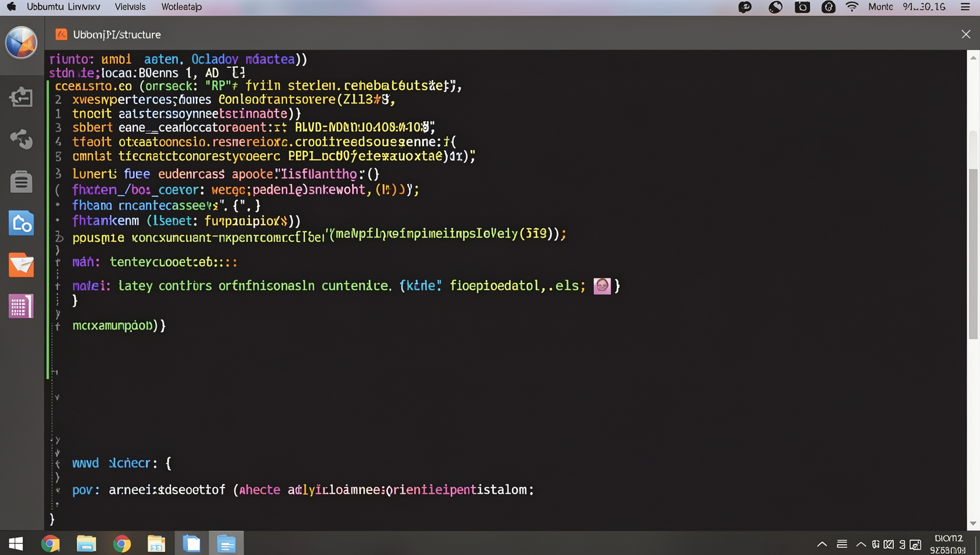
Task: Click the 'máñ: tenteycuooet' line
Action: pos(155,262)
